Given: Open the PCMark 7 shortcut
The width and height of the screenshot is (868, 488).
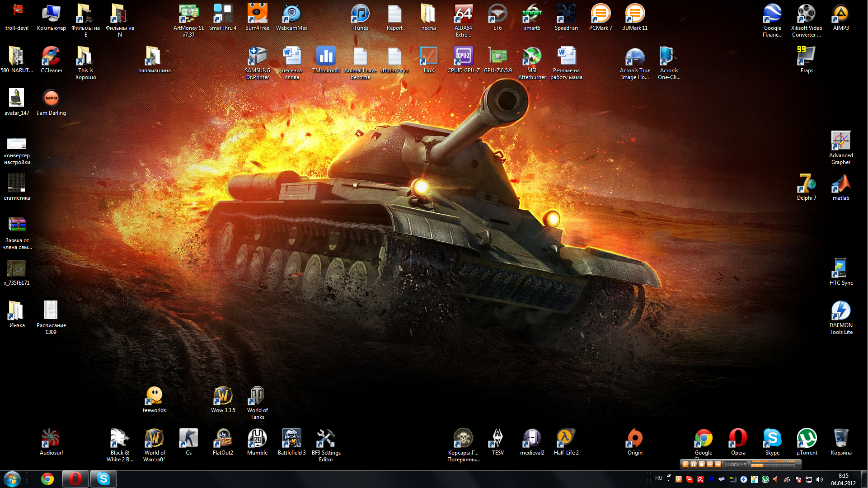Looking at the screenshot, I should [601, 18].
